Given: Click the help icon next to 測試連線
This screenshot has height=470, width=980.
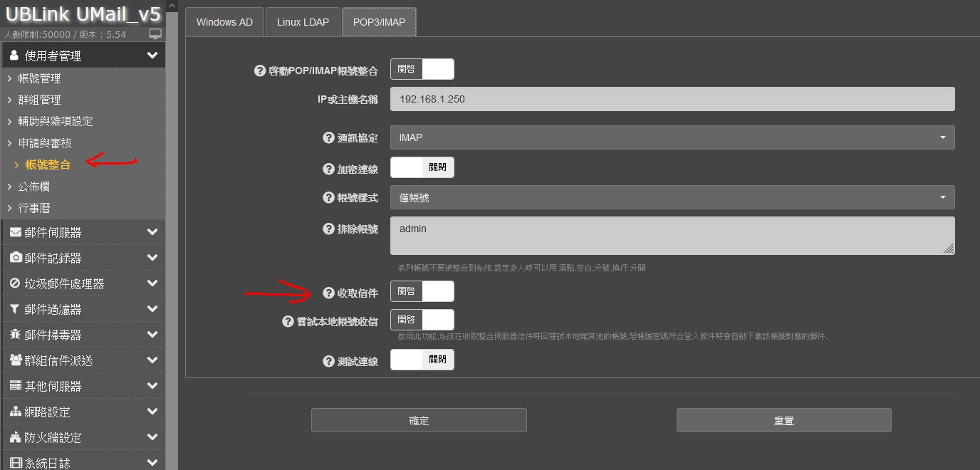Looking at the screenshot, I should pyautogui.click(x=328, y=361).
